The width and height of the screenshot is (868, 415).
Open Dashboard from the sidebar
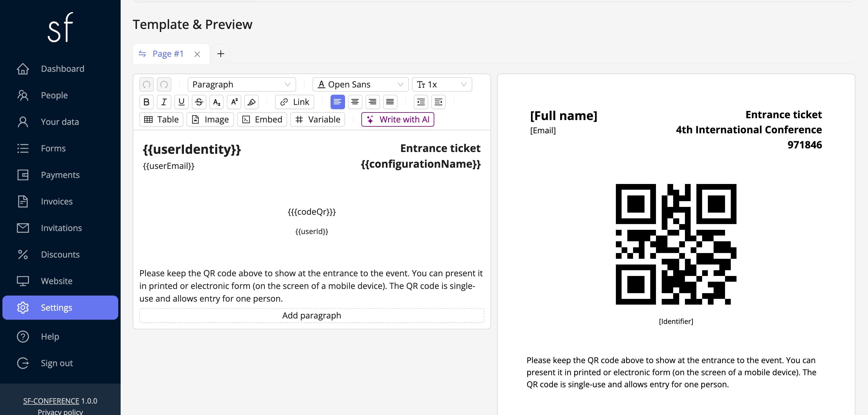(x=60, y=69)
